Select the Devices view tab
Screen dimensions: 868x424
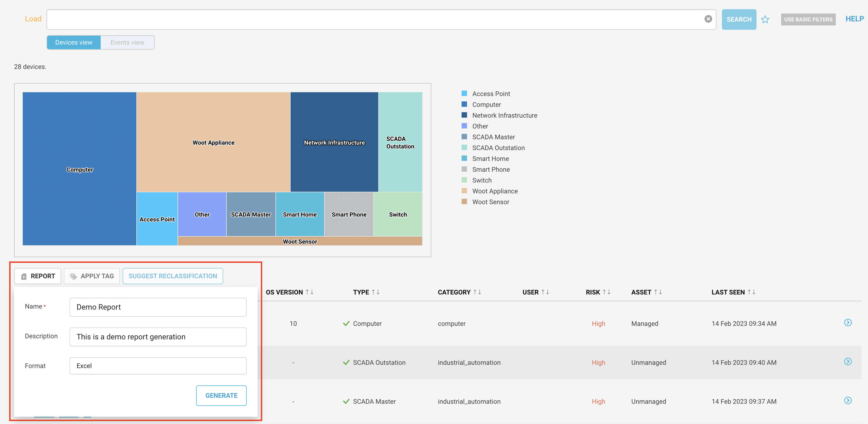click(73, 42)
